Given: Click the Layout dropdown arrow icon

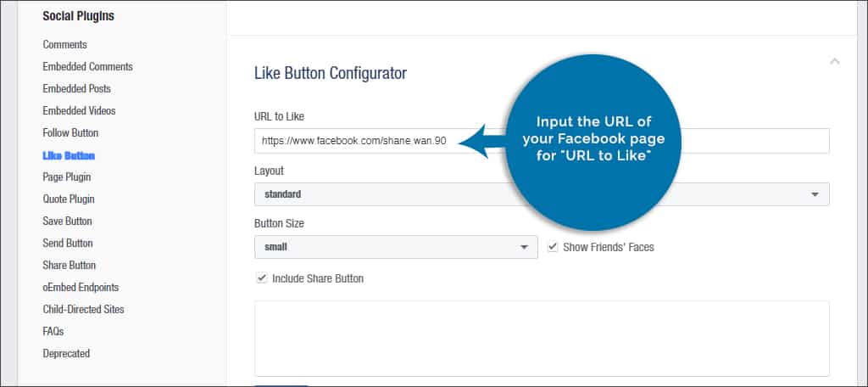Looking at the screenshot, I should point(815,194).
